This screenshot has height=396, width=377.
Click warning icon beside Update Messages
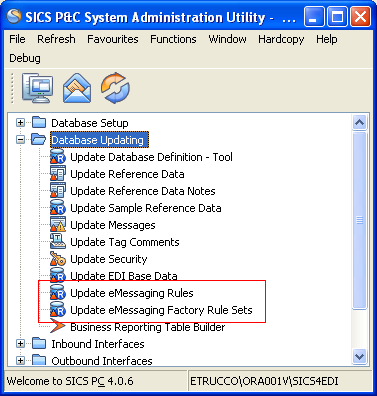coord(58,224)
